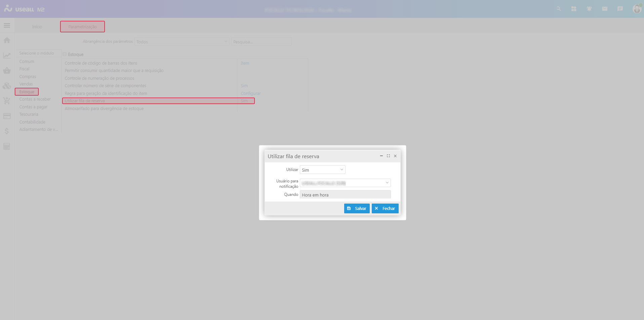Select the Contas a receber module

click(x=35, y=99)
